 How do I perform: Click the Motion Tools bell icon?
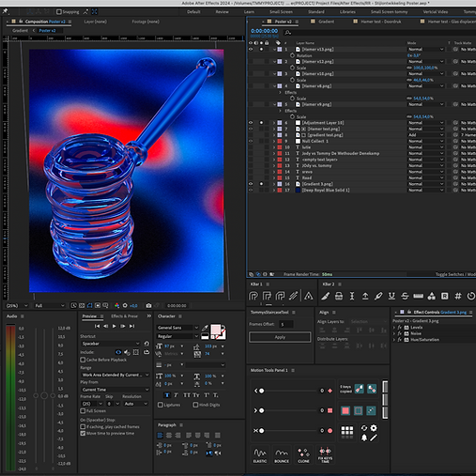click(364, 438)
